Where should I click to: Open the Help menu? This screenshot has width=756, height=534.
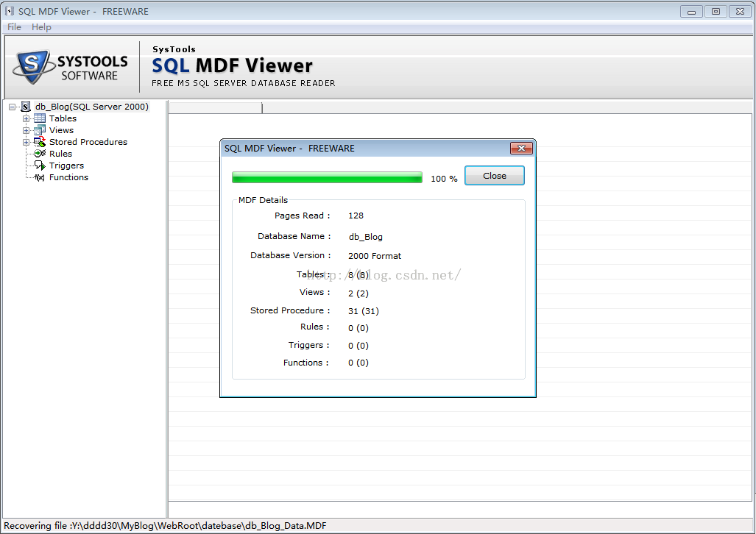tap(41, 27)
